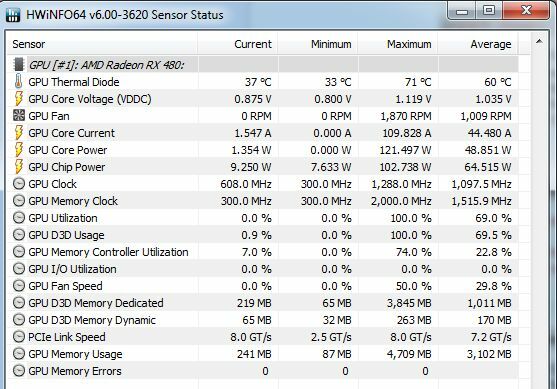Click the lightning icon for GPU Core Voltage
The height and width of the screenshot is (389, 557).
click(18, 98)
